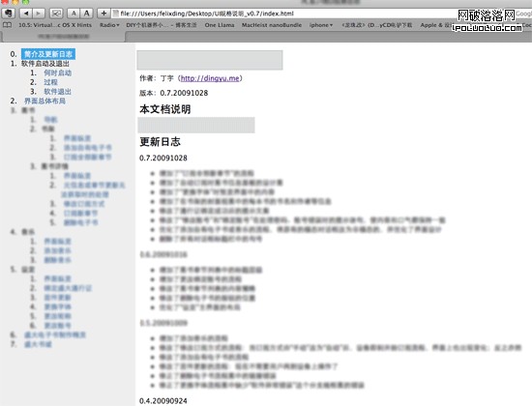Open the 10.5: Virtual OS X Hints bookmark
The image size is (532, 406).
pyautogui.click(x=55, y=25)
